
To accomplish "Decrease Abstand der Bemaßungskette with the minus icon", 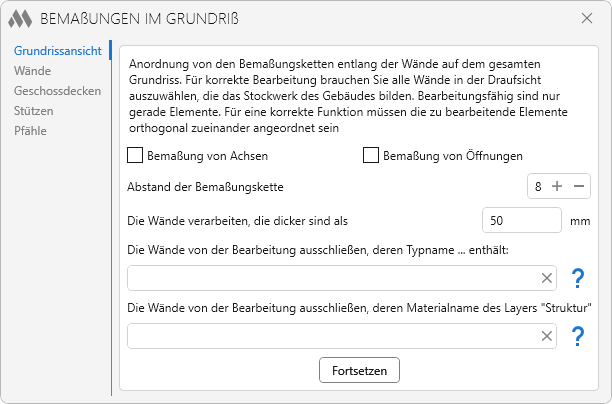I will tap(579, 186).
